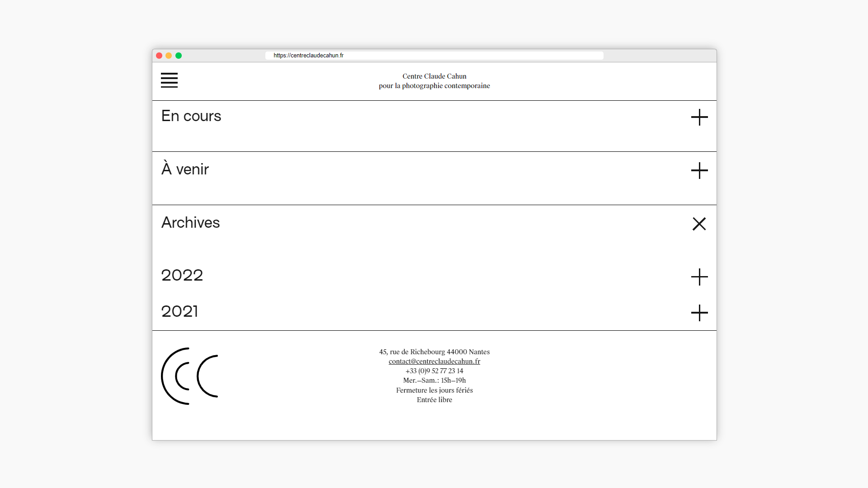Click the red close window dot
Image resolution: width=868 pixels, height=488 pixels.
click(x=159, y=56)
